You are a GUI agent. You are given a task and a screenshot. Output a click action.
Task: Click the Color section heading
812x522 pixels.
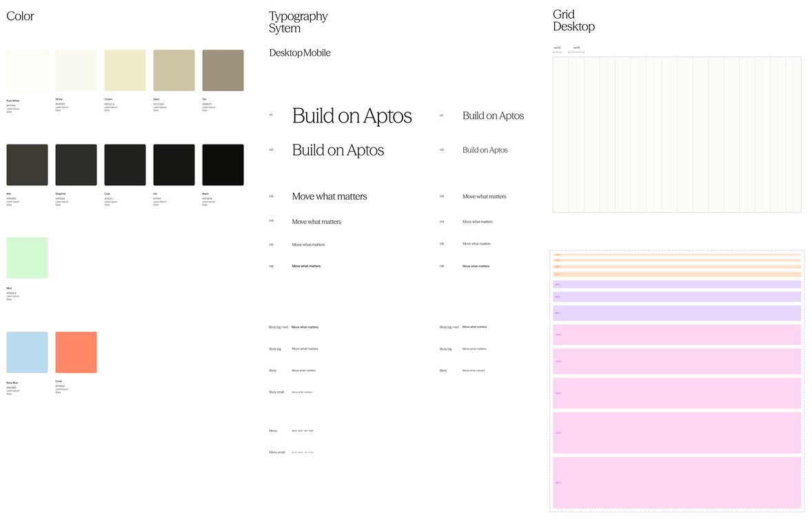pyautogui.click(x=20, y=16)
